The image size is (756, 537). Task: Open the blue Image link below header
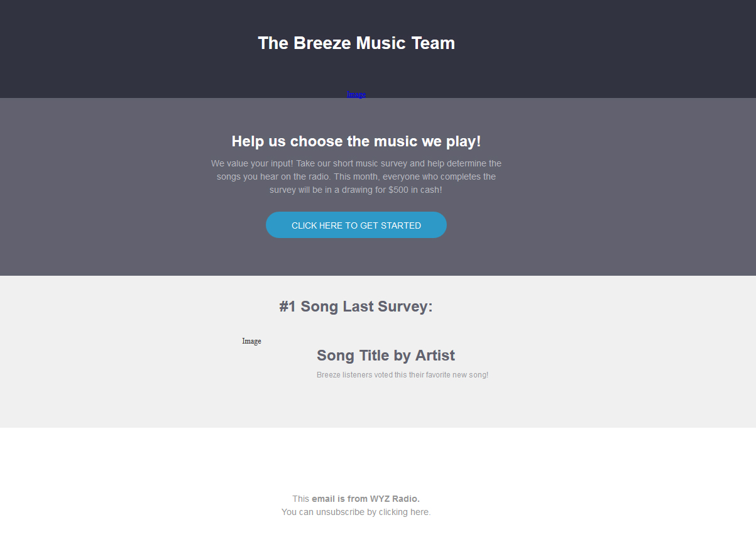click(356, 94)
